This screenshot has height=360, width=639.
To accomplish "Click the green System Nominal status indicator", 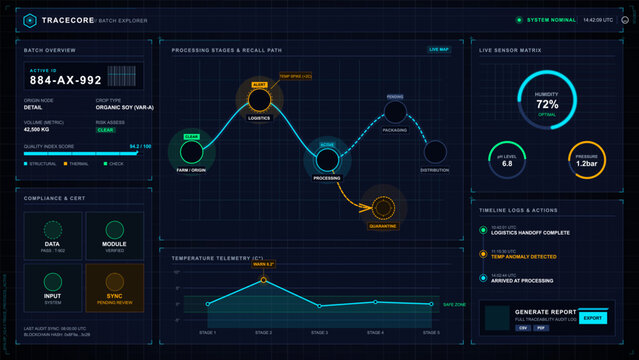I will [x=519, y=20].
